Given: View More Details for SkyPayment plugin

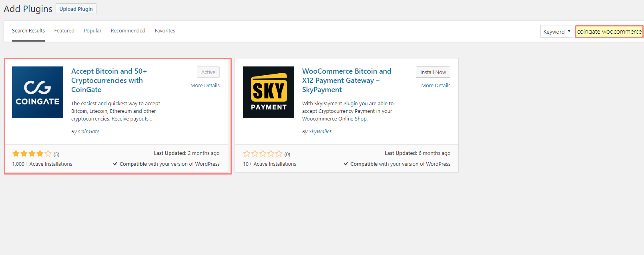Looking at the screenshot, I should click(436, 86).
